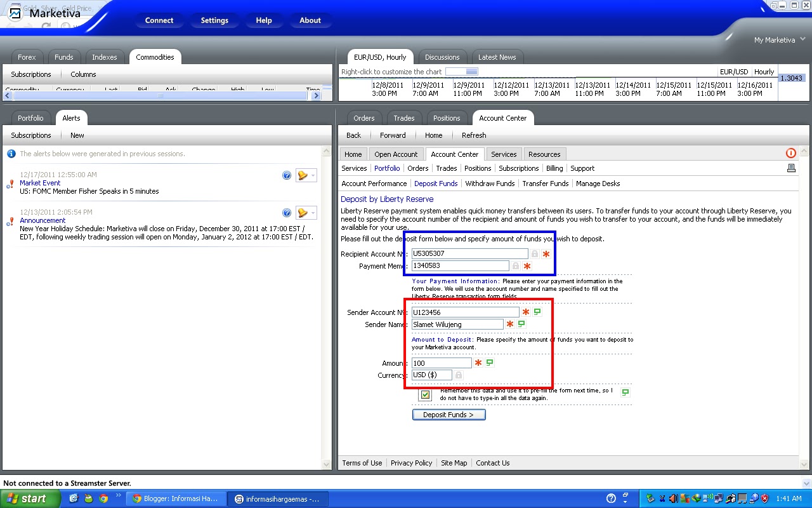The width and height of the screenshot is (812, 508).
Task: Click the Privacy Policy link
Action: [411, 463]
